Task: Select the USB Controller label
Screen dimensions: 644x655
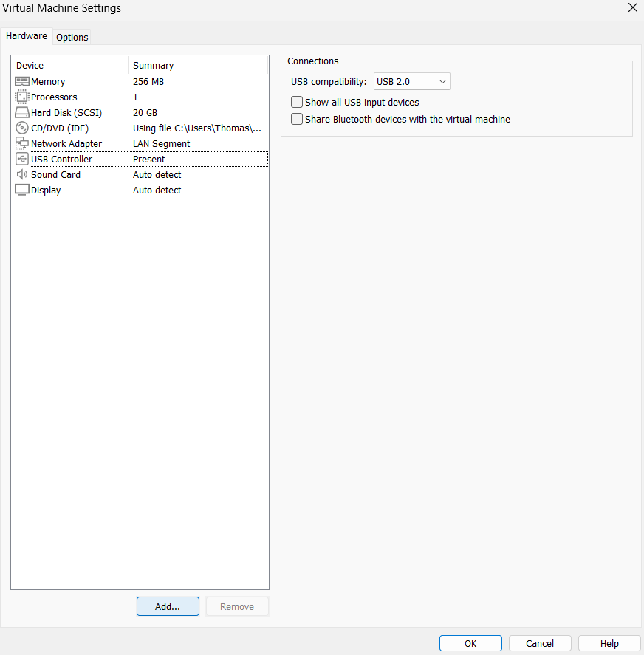Action: (61, 159)
